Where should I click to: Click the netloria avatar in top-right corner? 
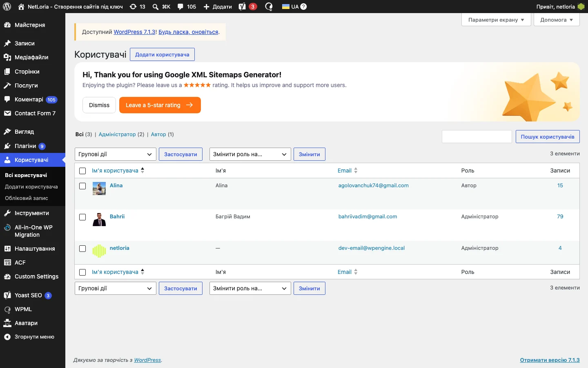click(581, 7)
